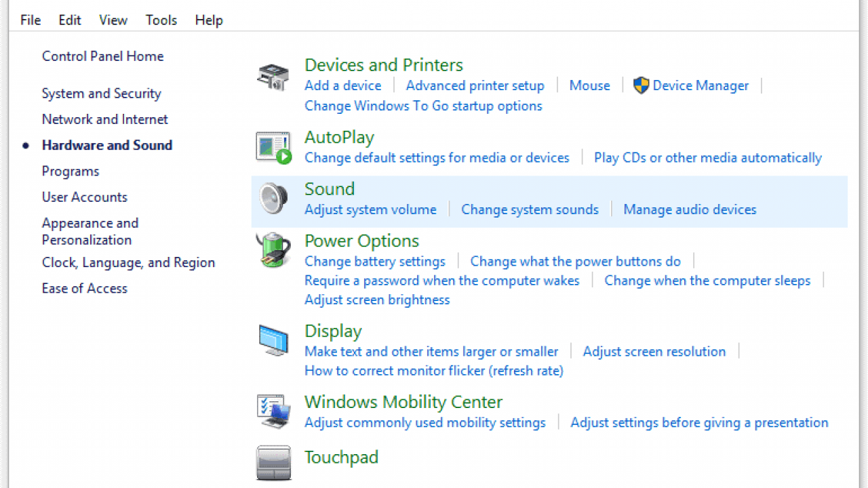Open System and Security category
868x488 pixels.
tap(101, 94)
